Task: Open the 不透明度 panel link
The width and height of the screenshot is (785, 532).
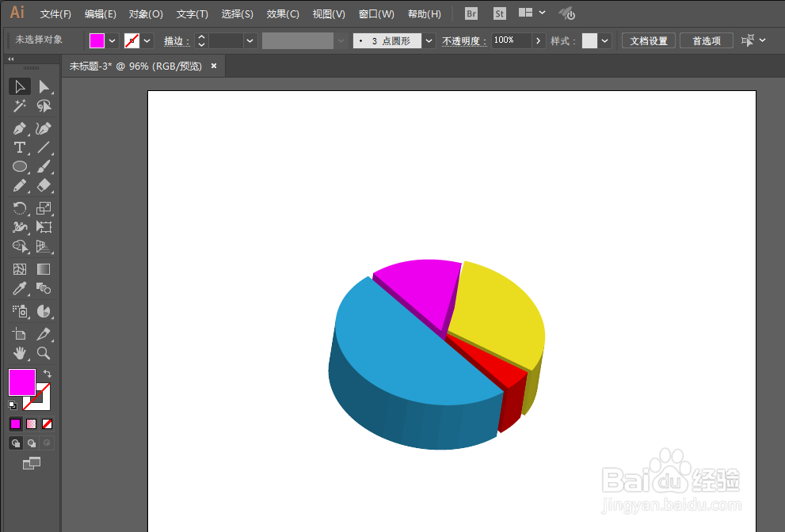Action: tap(463, 41)
